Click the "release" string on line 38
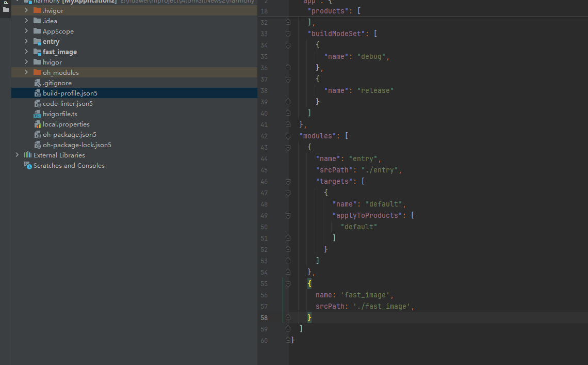Screen dimensions: 588x365 pyautogui.click(x=375, y=90)
